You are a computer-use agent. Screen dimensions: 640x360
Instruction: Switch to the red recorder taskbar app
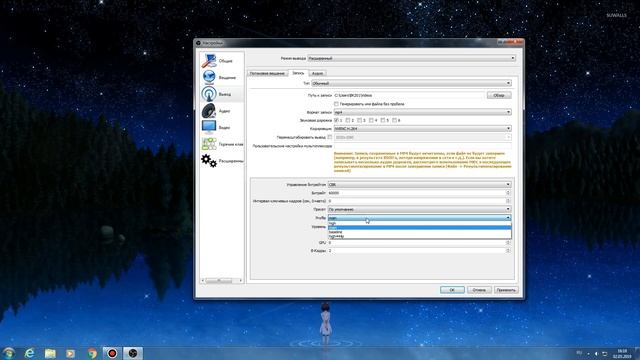coord(112,353)
